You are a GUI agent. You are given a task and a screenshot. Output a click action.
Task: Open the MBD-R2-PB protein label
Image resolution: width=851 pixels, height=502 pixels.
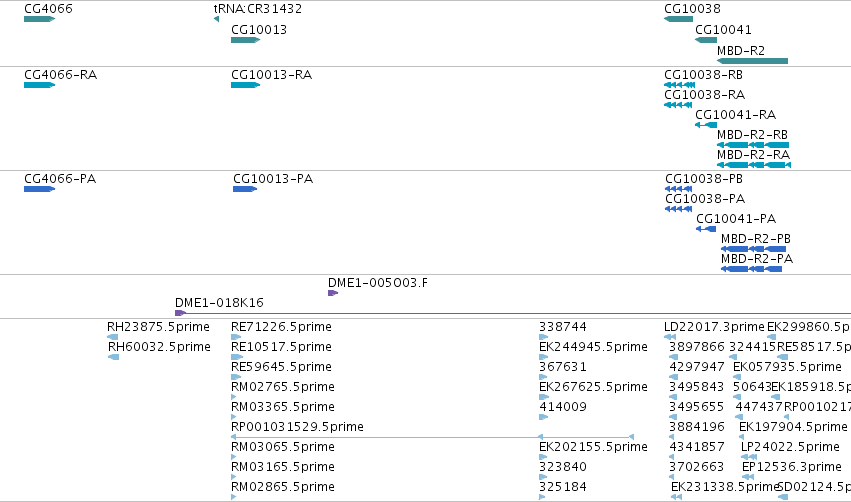(756, 239)
